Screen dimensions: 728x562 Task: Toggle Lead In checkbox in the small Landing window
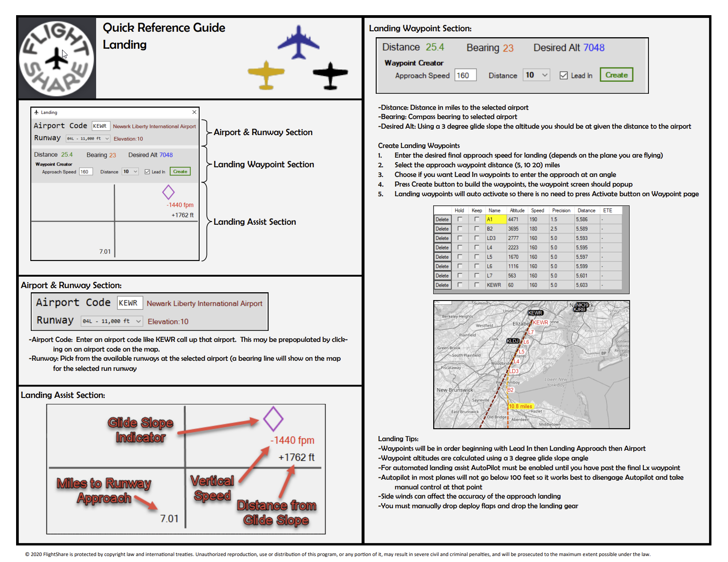click(147, 172)
